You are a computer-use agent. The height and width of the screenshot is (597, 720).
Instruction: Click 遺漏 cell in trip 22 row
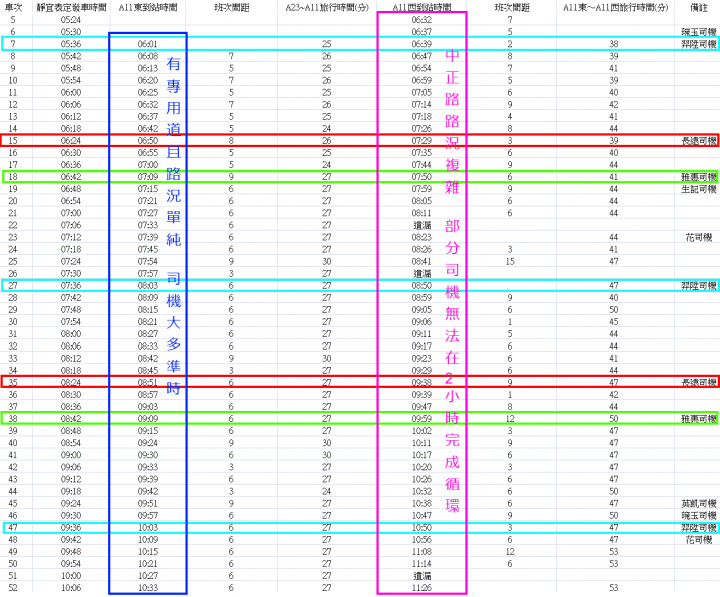tap(422, 225)
